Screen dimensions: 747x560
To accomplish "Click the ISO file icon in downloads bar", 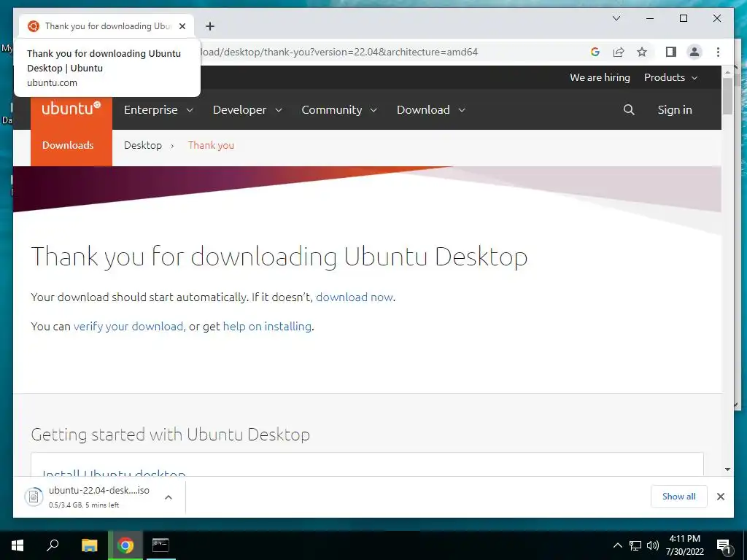I will coord(34,497).
